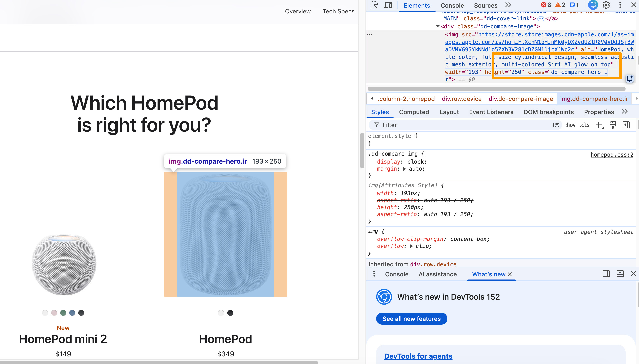This screenshot has height=364, width=639.
Task: Switch drawer to Console tab
Action: point(397,275)
